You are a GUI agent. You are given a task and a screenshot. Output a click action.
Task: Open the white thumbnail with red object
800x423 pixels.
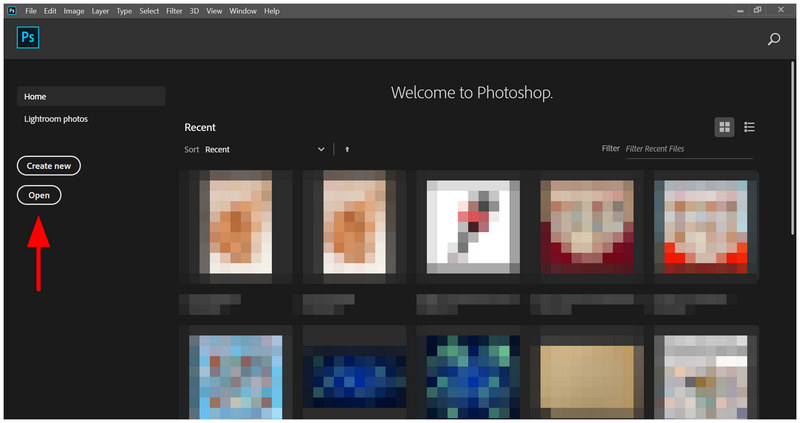473,227
